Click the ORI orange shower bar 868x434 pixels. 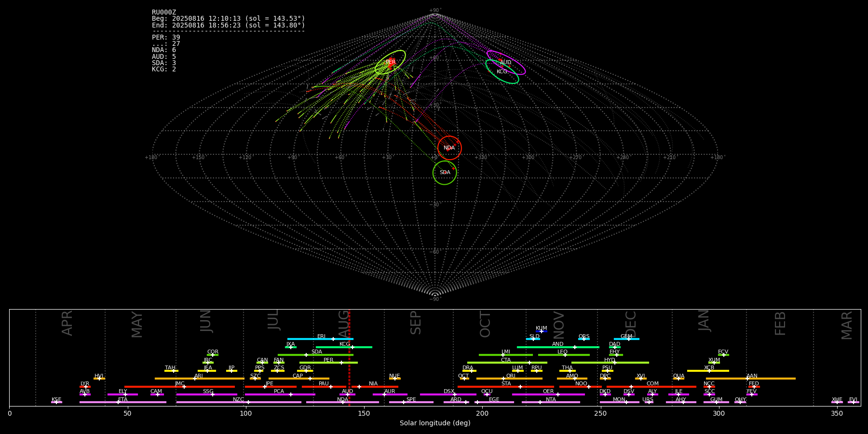[x=509, y=379]
